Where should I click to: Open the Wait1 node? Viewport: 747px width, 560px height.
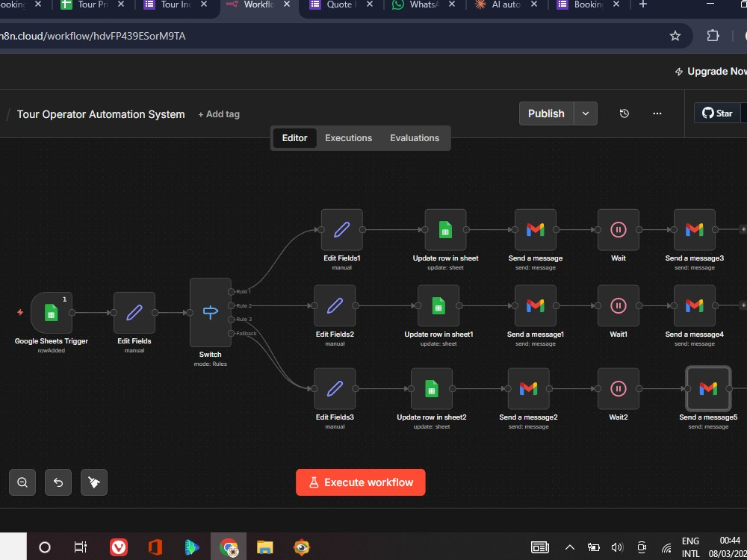coord(619,305)
